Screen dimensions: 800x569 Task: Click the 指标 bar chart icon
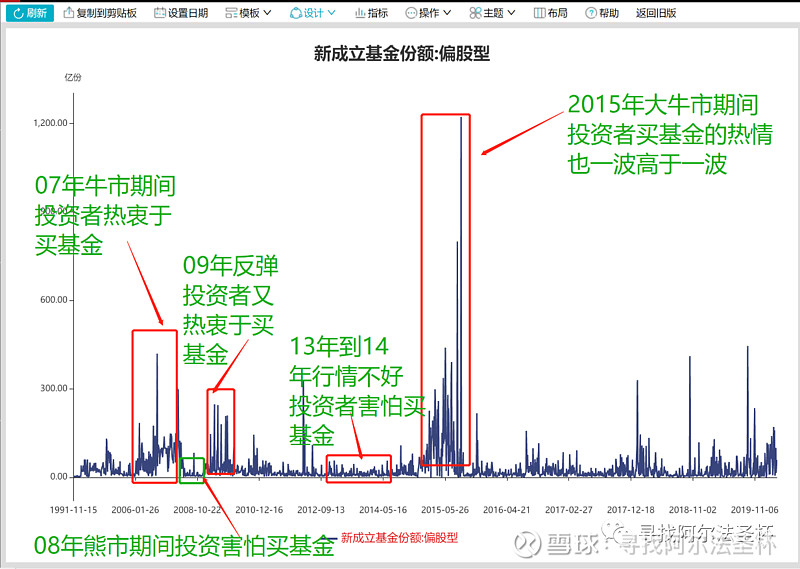360,13
